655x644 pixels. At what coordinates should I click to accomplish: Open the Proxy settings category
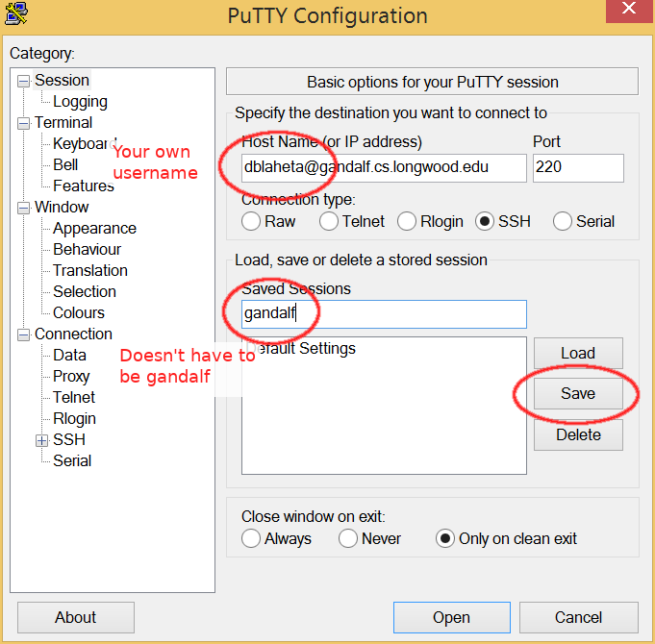pos(71,377)
